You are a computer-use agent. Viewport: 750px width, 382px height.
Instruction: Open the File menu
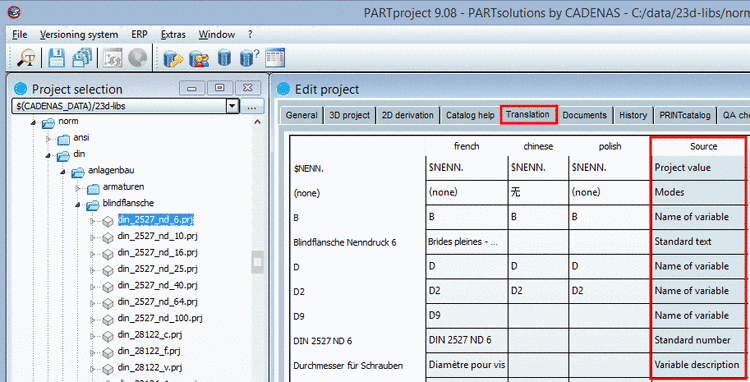tap(20, 34)
